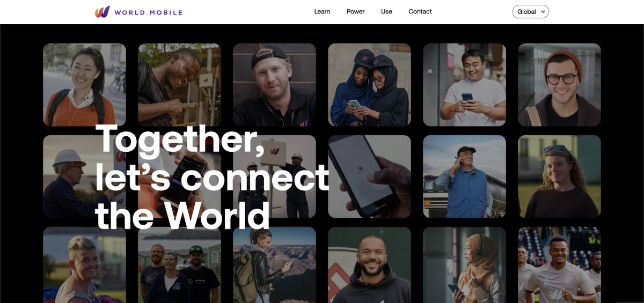Select the Use navigation item
The image size is (644, 303).
[386, 11]
